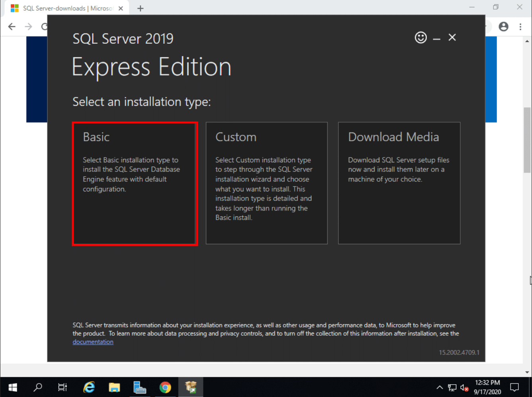Launch Internet Explorer from taskbar
This screenshot has height=397, width=532.
click(x=89, y=387)
